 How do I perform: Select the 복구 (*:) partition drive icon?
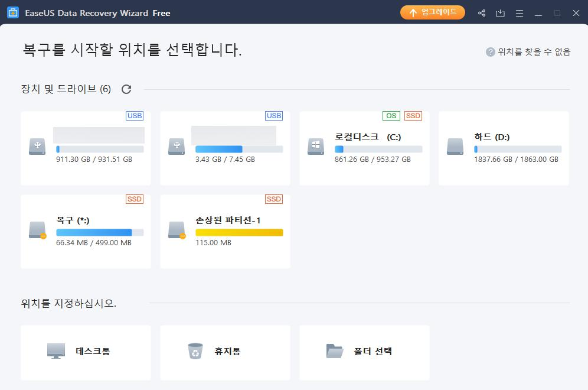click(38, 230)
